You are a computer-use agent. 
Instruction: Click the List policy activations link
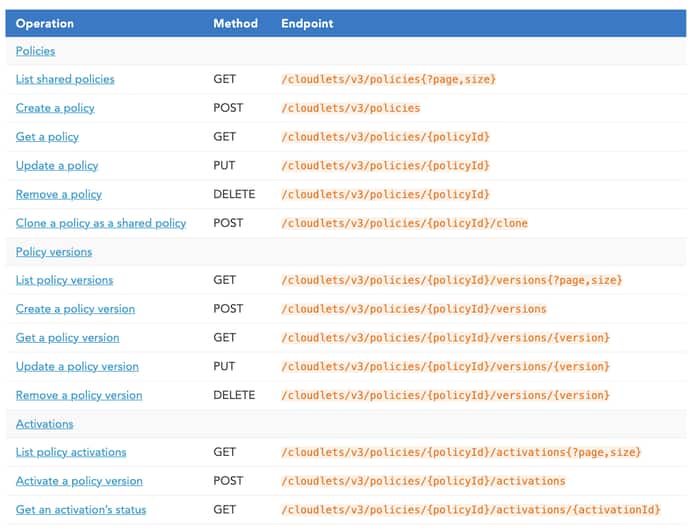click(71, 453)
